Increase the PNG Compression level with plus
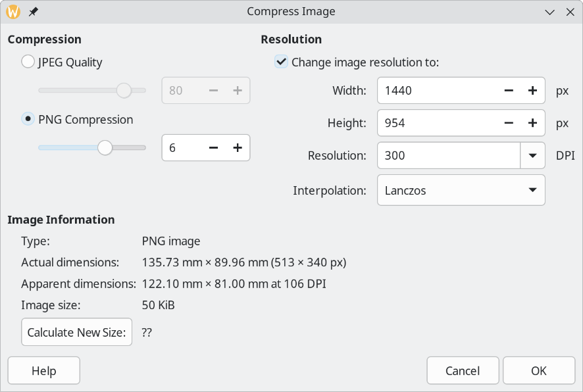 [238, 147]
